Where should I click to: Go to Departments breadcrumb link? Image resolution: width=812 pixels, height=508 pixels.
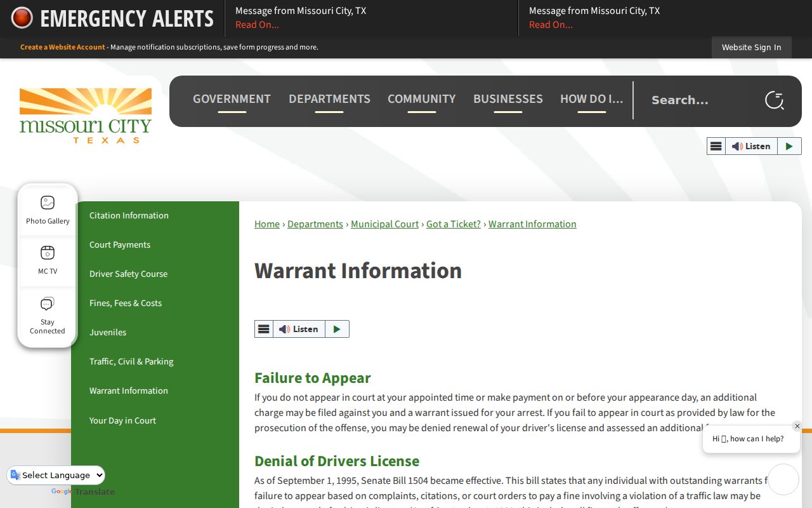315,224
